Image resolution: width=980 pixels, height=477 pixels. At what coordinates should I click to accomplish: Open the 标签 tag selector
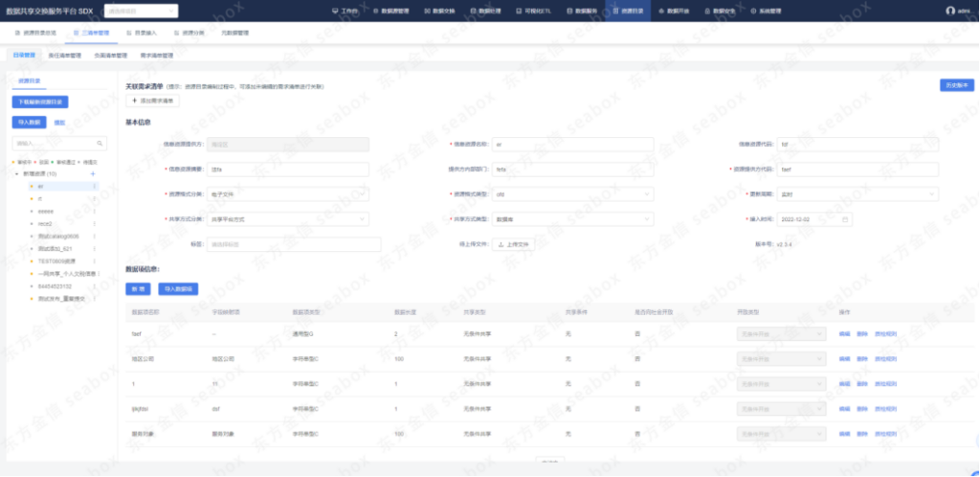coord(294,244)
